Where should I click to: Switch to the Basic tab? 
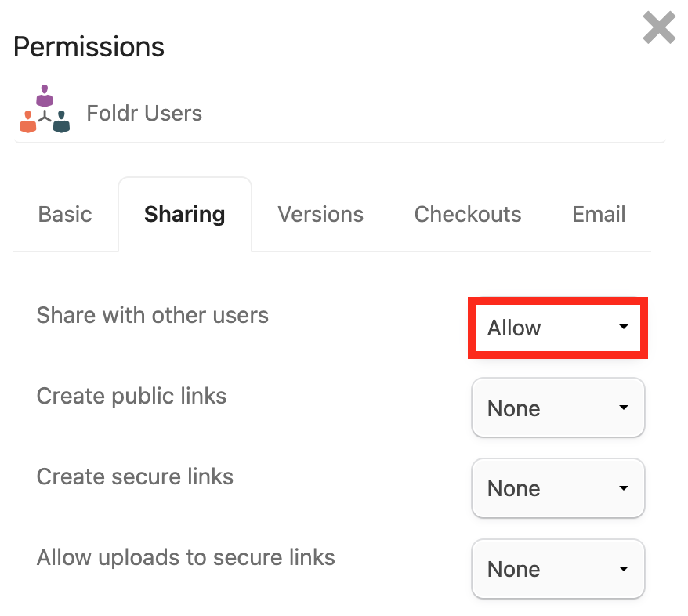pyautogui.click(x=65, y=215)
